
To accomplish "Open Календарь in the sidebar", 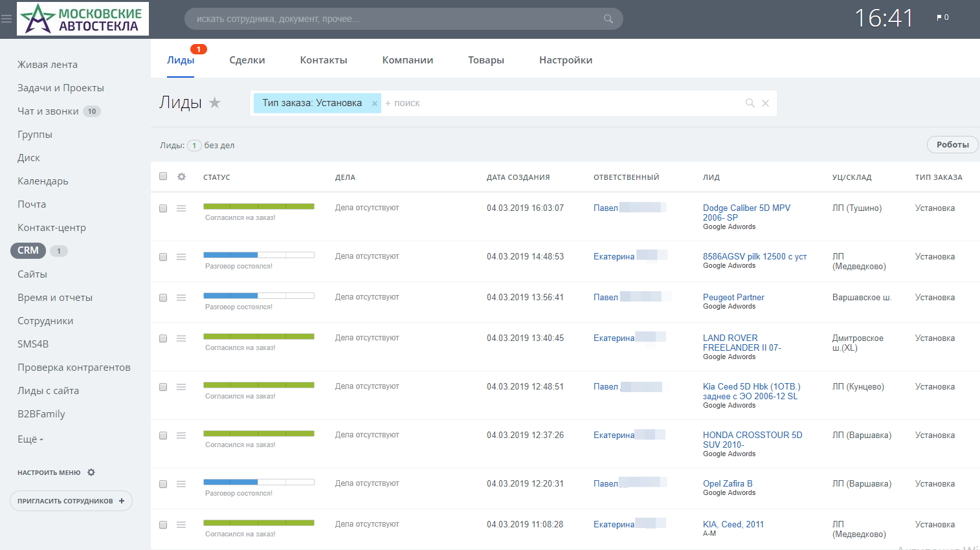I will (43, 181).
